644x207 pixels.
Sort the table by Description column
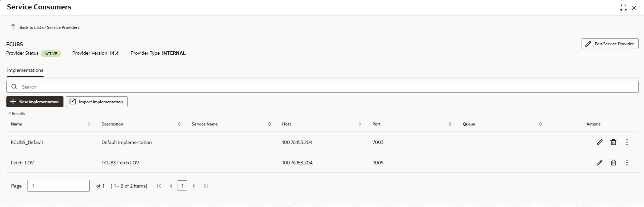(179, 124)
